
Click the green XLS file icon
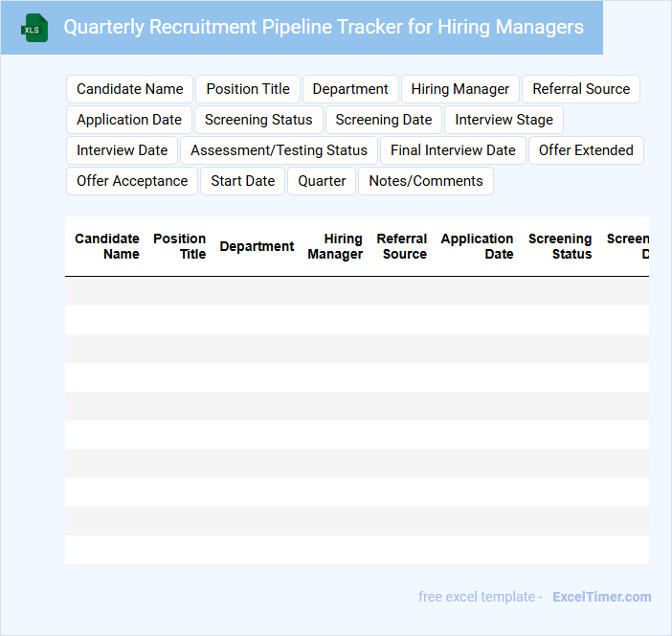click(x=34, y=28)
